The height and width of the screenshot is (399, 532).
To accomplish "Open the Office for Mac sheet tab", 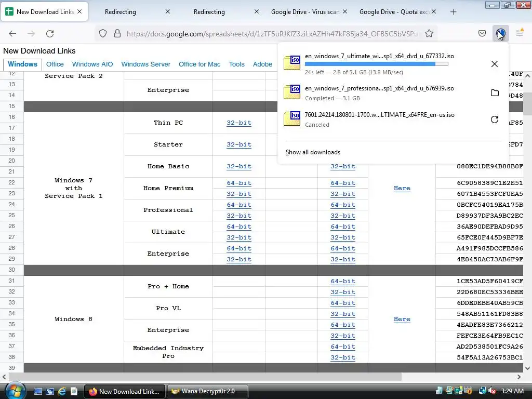I will pos(199,64).
